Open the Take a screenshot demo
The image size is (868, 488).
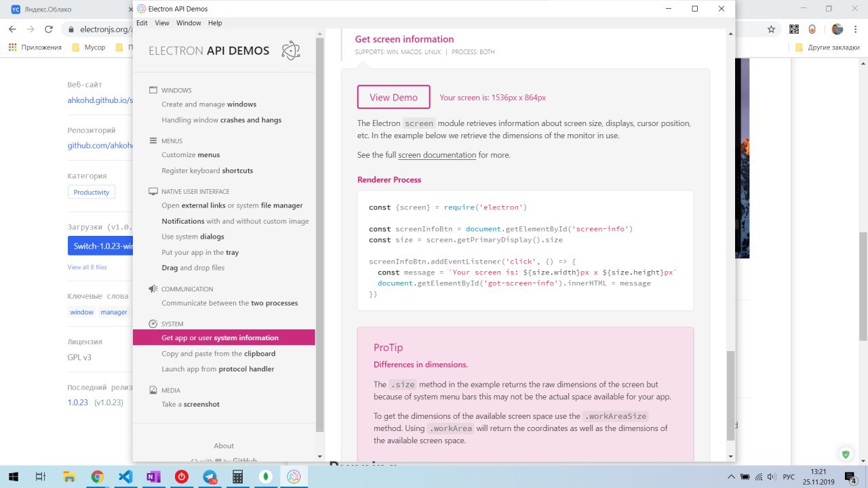tap(191, 404)
